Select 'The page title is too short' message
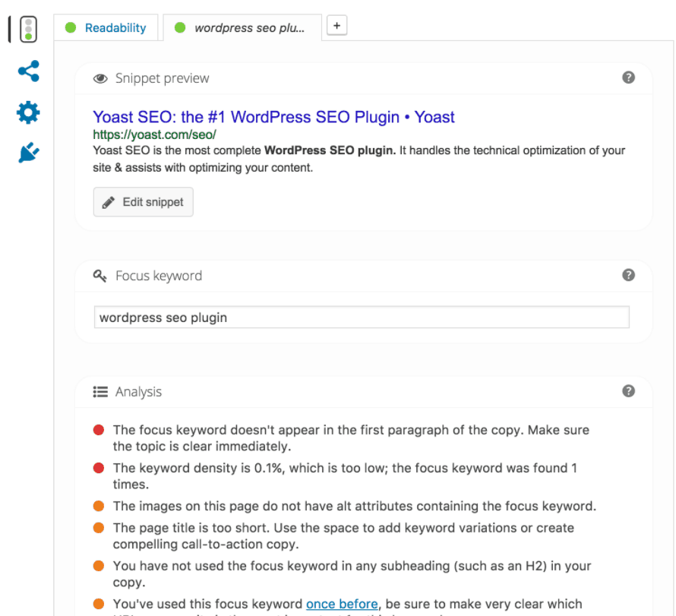The image size is (676, 616). point(343,535)
